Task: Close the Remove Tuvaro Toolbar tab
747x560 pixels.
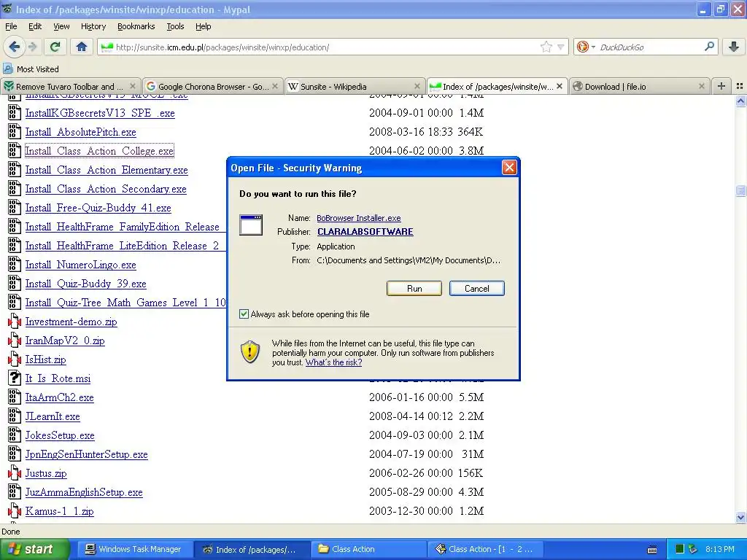Action: click(133, 86)
